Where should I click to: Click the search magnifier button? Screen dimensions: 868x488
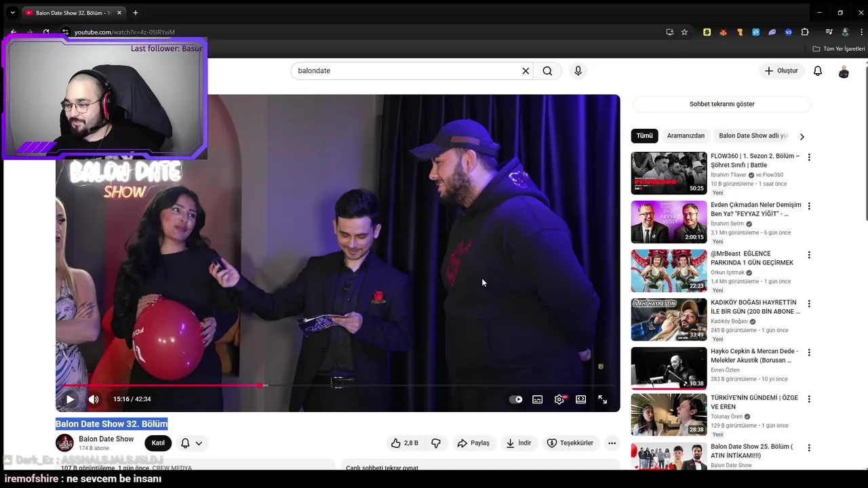pos(547,70)
